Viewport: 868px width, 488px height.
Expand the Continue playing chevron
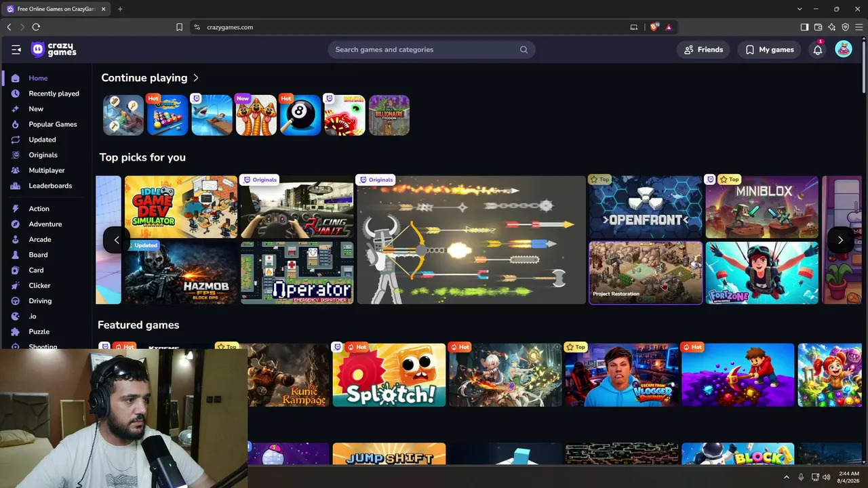pyautogui.click(x=196, y=78)
